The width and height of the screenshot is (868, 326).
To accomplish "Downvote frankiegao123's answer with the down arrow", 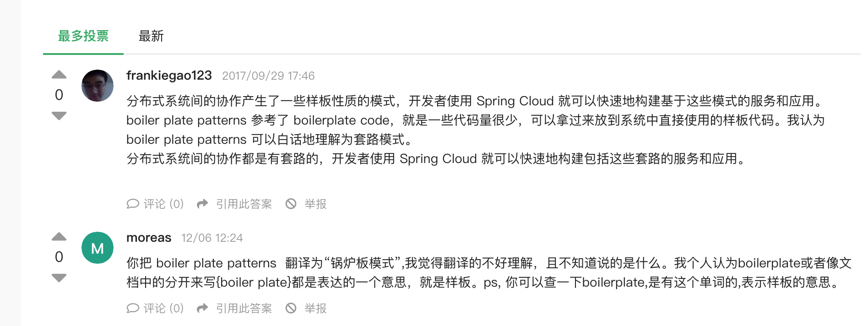I will click(59, 116).
